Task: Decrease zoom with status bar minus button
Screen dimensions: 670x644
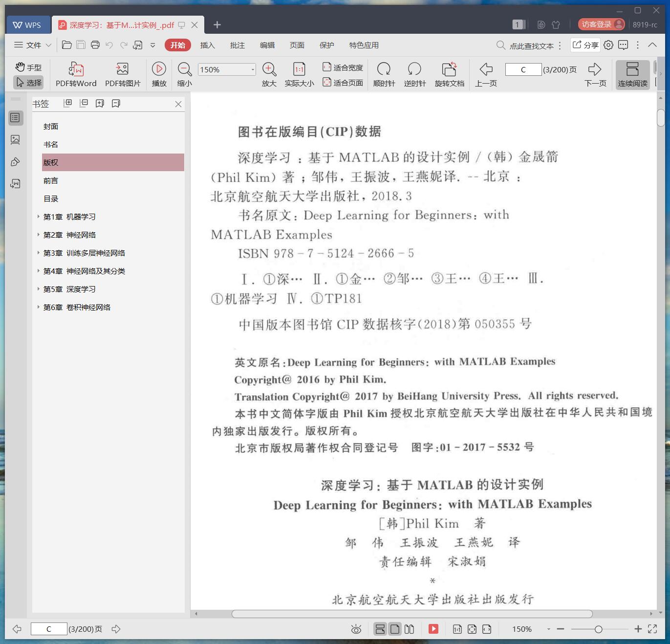Action: 561,629
